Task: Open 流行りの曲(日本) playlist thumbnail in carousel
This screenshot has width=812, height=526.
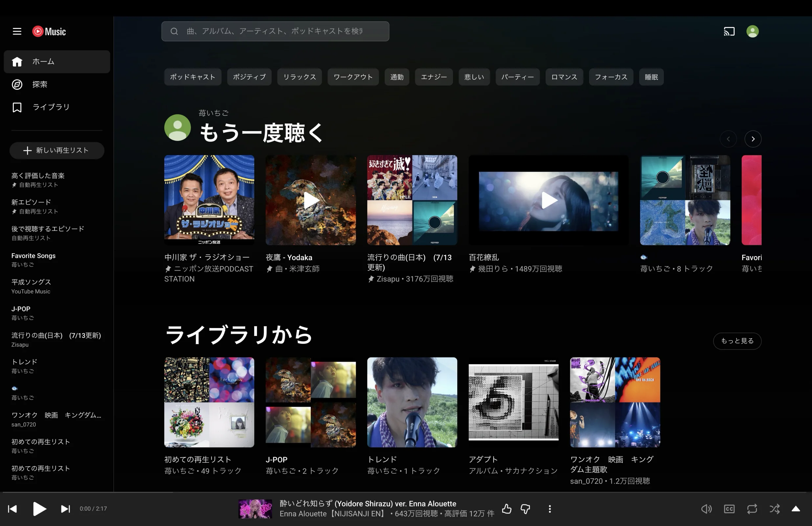Action: [x=412, y=200]
